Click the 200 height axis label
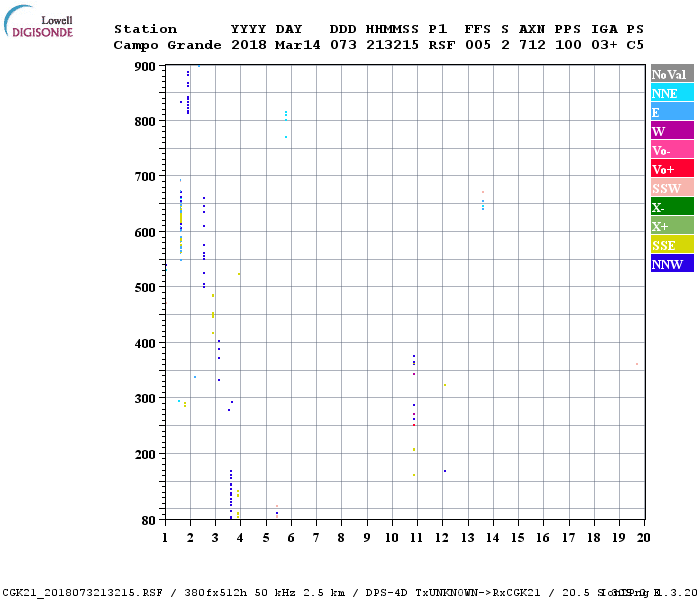The height and width of the screenshot is (600, 700). click(x=145, y=454)
